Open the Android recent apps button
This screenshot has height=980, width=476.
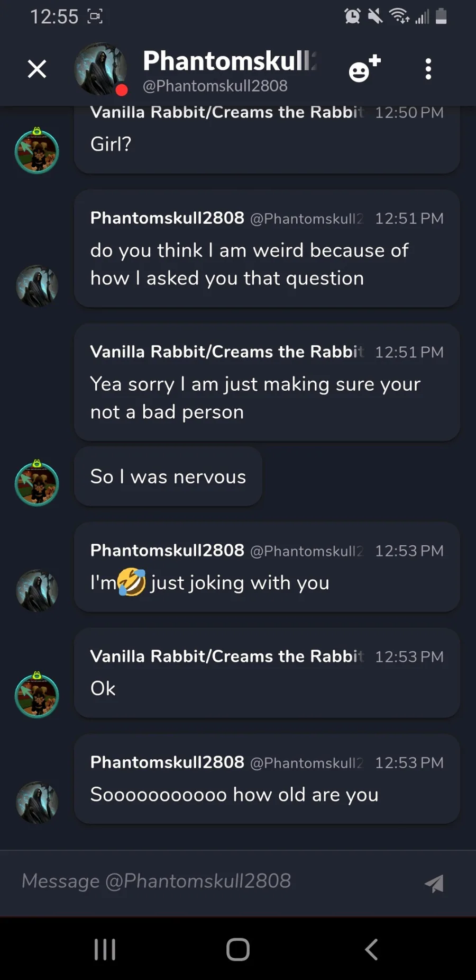click(105, 949)
